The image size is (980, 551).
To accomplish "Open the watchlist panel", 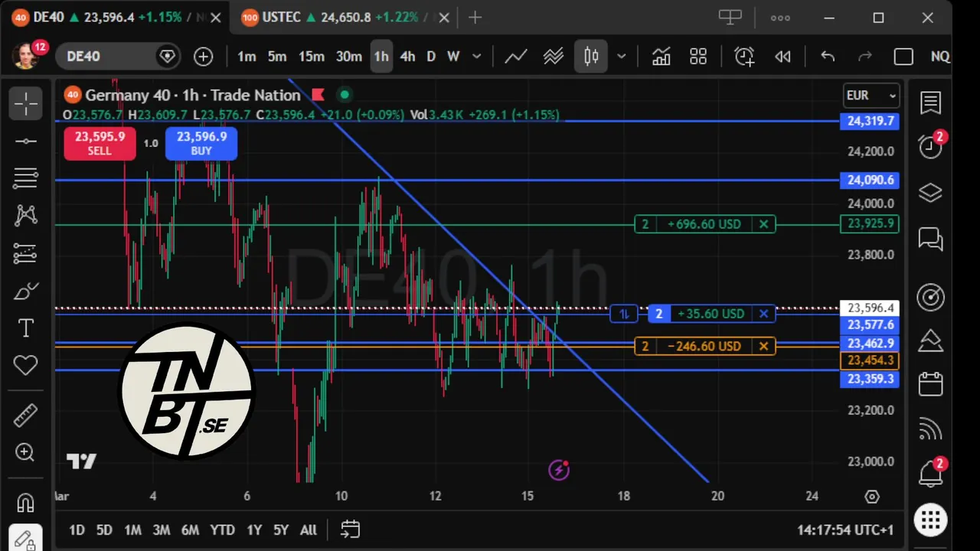I will (930, 103).
